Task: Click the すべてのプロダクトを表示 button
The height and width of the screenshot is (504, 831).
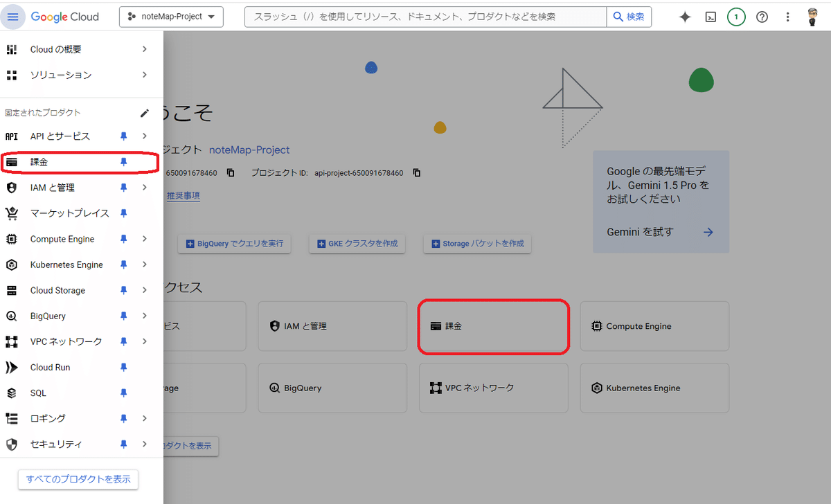Action: pyautogui.click(x=78, y=479)
